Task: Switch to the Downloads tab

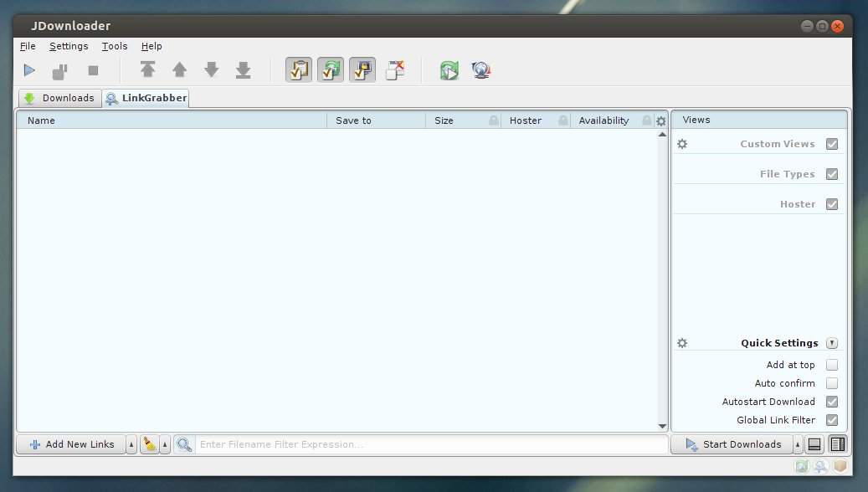Action: point(59,98)
